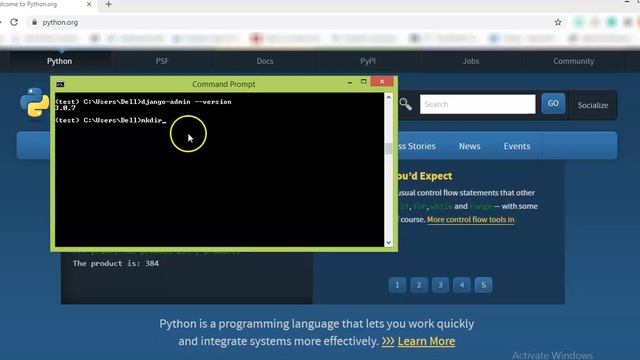This screenshot has height=360, width=640.
Task: Open the Socialize menu
Action: pos(593,105)
